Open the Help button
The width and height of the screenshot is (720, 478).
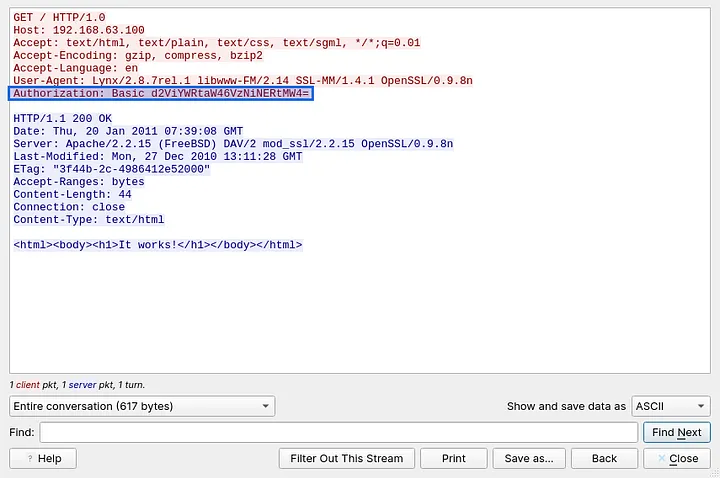click(x=43, y=459)
